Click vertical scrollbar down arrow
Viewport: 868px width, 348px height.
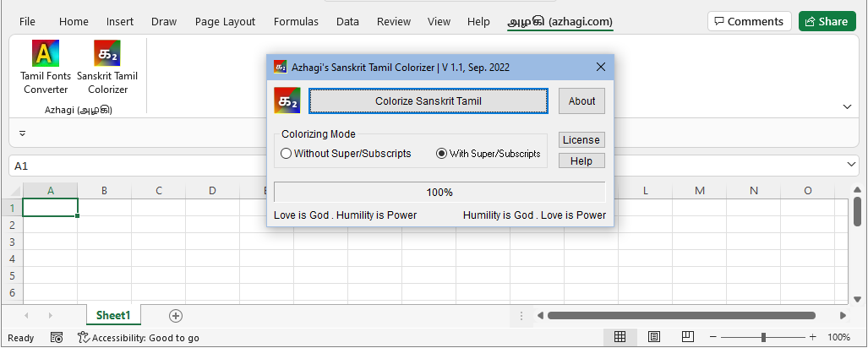coord(858,299)
